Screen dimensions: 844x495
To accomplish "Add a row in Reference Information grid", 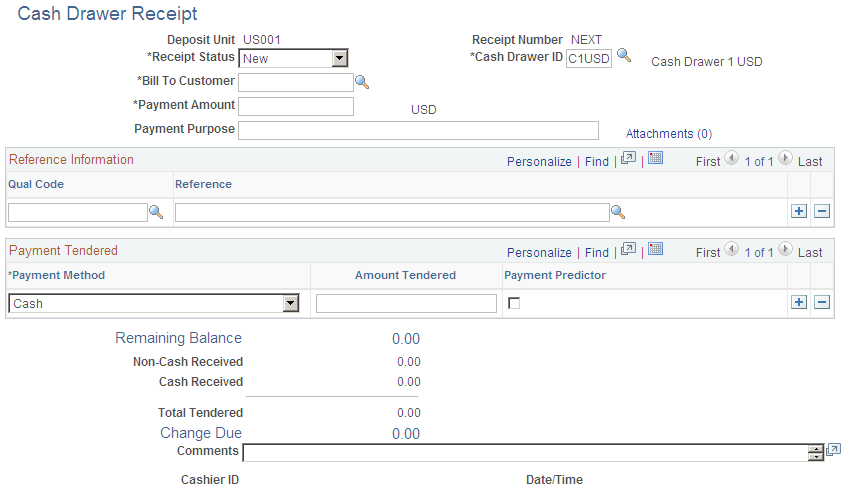I will [x=799, y=211].
